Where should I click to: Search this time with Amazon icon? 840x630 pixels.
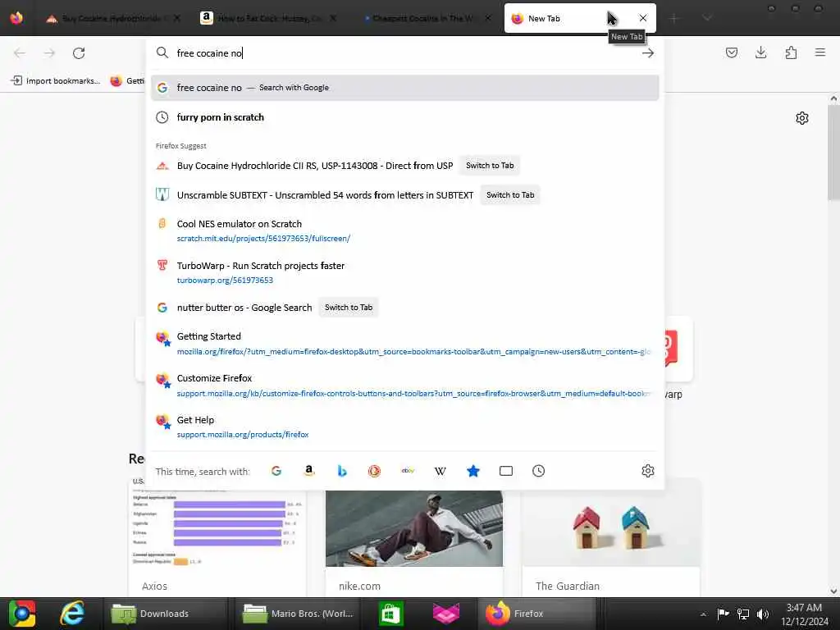[x=309, y=471]
